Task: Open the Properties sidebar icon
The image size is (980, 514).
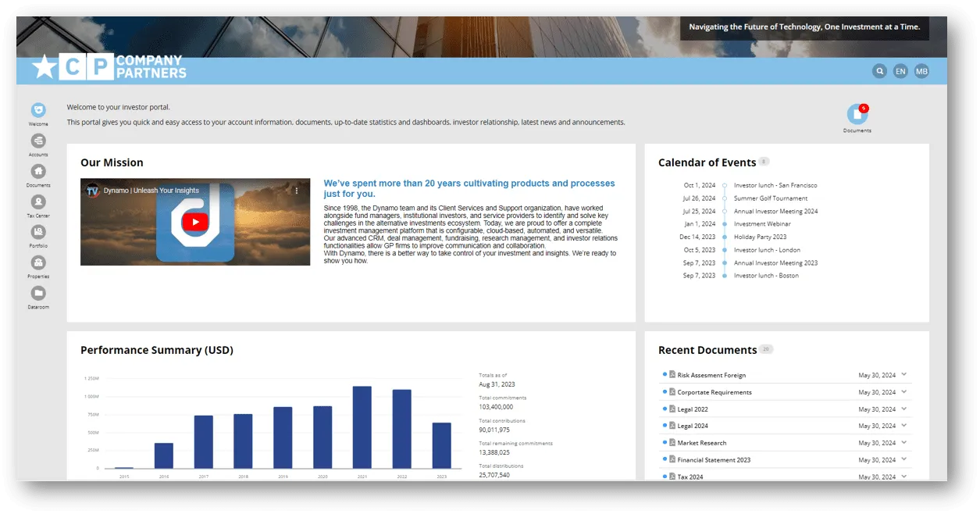Action: (38, 262)
